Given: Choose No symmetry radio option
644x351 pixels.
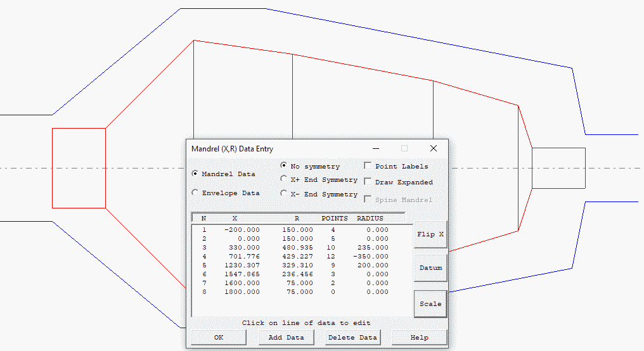Looking at the screenshot, I should click(x=284, y=166).
